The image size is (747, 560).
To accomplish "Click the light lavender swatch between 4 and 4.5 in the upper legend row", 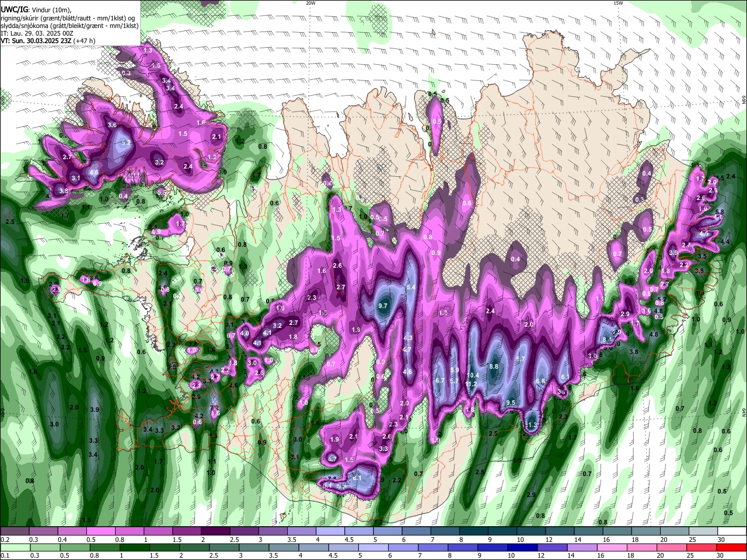I will 330,531.
